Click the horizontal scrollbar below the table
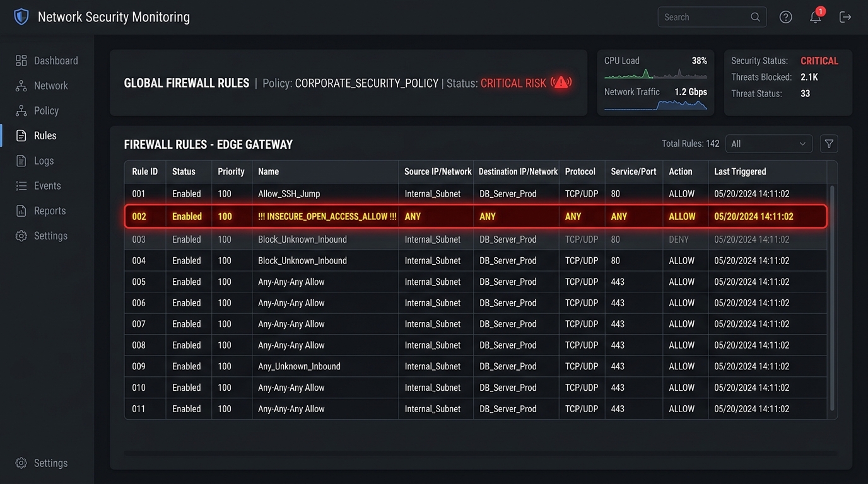Image resolution: width=868 pixels, height=484 pixels. pyautogui.click(x=481, y=452)
